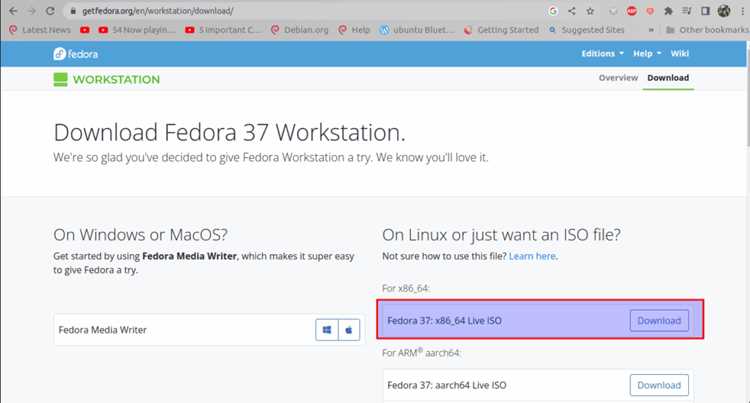This screenshot has width=750, height=403.
Task: Open the 54 Now playing YouTube bookmark
Action: [137, 30]
